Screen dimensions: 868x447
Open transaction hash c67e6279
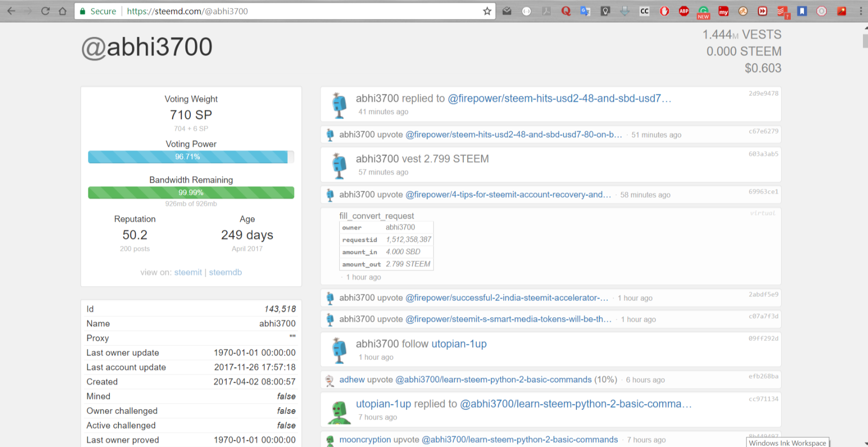[764, 131]
